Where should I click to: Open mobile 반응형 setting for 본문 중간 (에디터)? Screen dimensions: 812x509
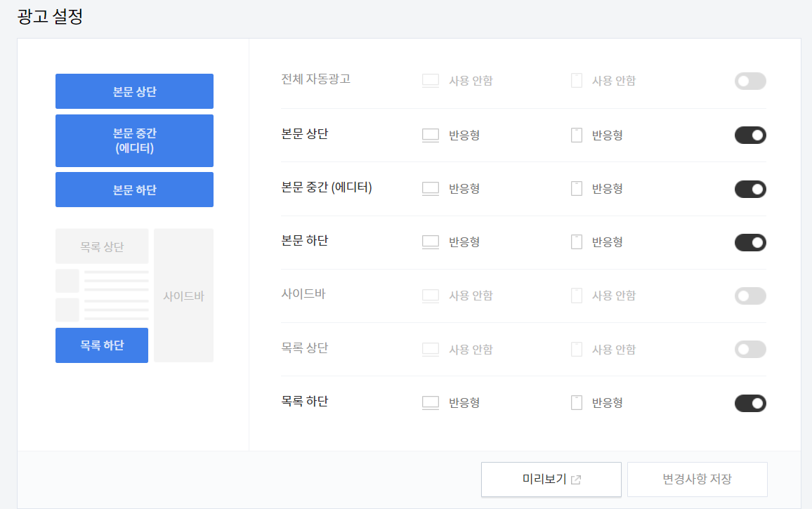[x=607, y=188]
